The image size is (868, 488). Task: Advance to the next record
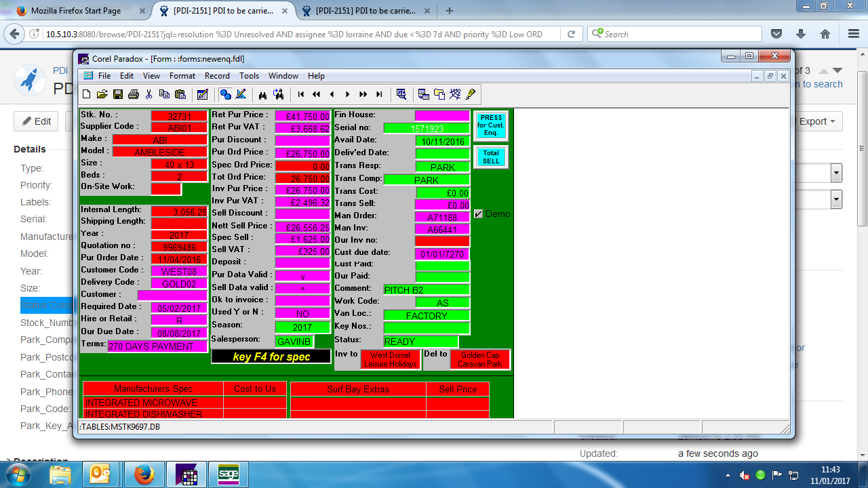coord(347,94)
